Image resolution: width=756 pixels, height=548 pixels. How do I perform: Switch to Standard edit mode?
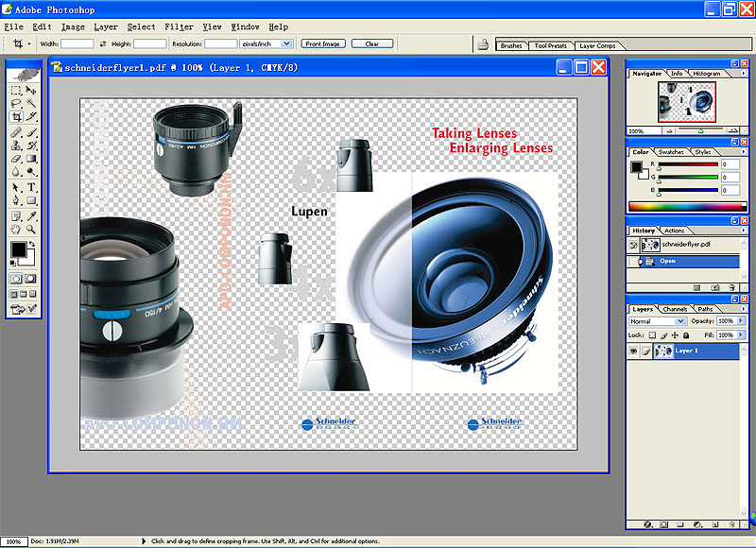[x=16, y=279]
